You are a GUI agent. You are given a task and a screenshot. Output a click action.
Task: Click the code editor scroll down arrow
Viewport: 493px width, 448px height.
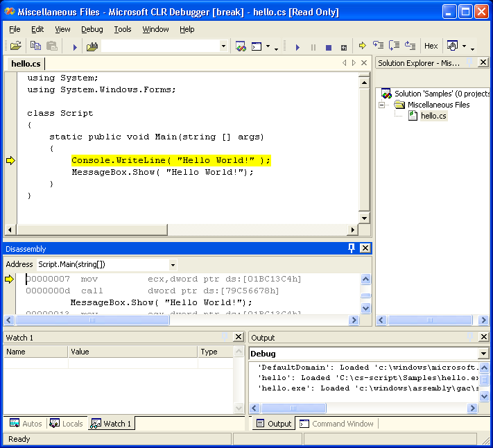pos(364,218)
